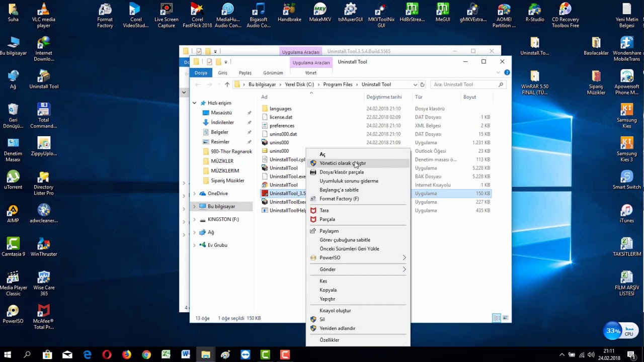
Task: Select Görev çubuğuna sabitle
Action: coord(358,240)
